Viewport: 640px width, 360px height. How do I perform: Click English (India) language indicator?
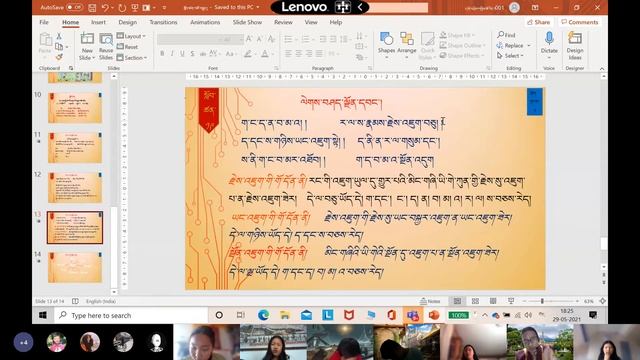(x=101, y=301)
